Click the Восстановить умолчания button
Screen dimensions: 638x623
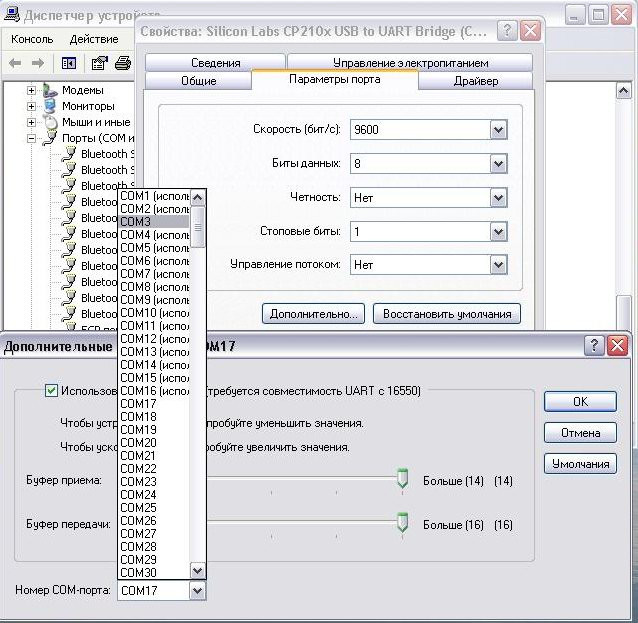coord(447,314)
